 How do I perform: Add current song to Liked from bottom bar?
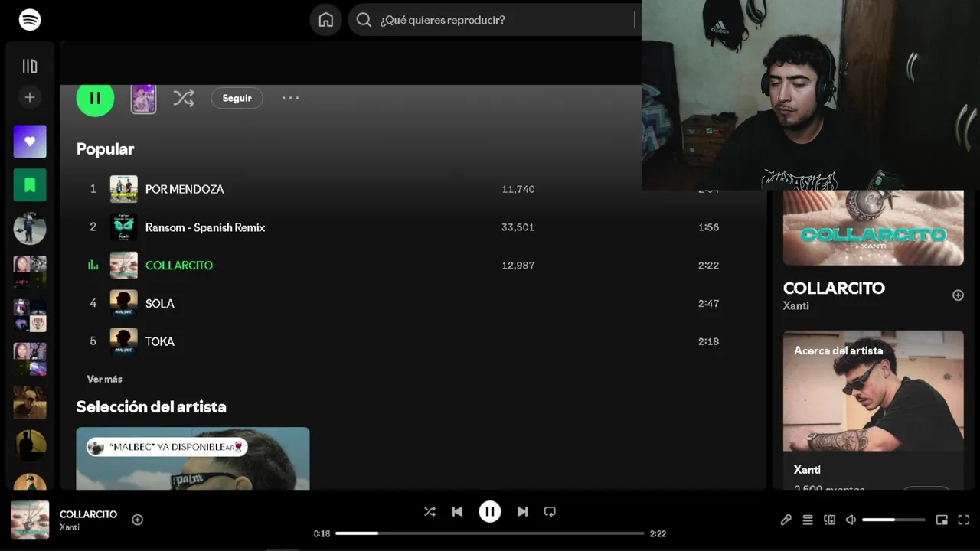138,520
